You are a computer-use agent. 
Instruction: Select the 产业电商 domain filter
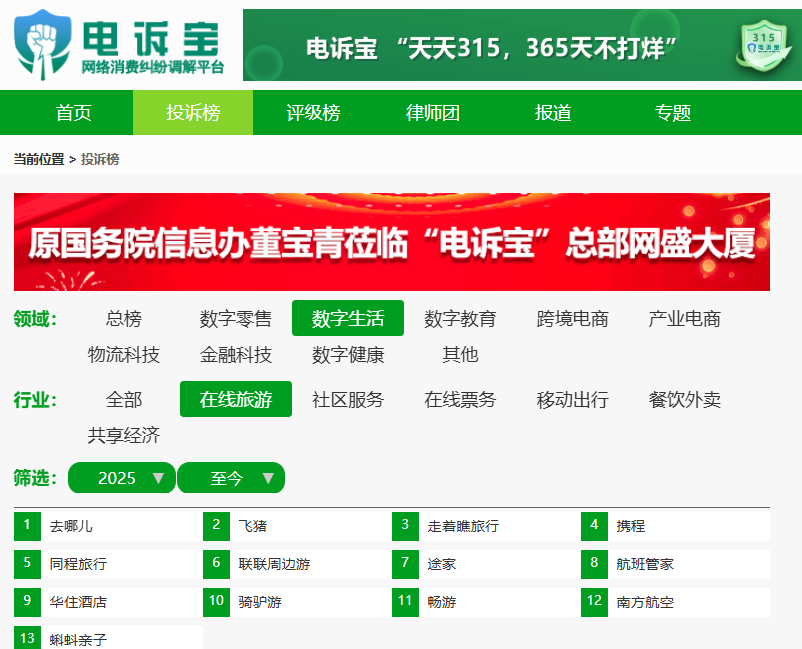pyautogui.click(x=684, y=318)
